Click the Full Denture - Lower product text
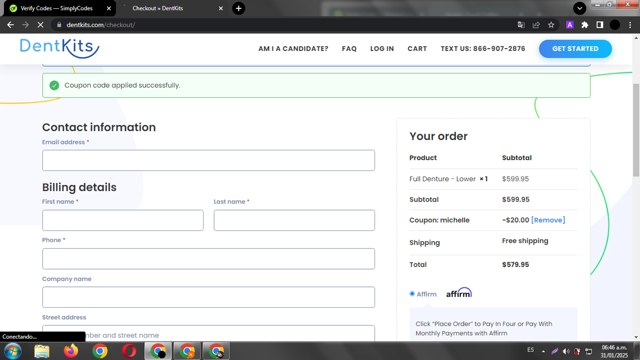Image resolution: width=640 pixels, height=360 pixels. click(442, 179)
